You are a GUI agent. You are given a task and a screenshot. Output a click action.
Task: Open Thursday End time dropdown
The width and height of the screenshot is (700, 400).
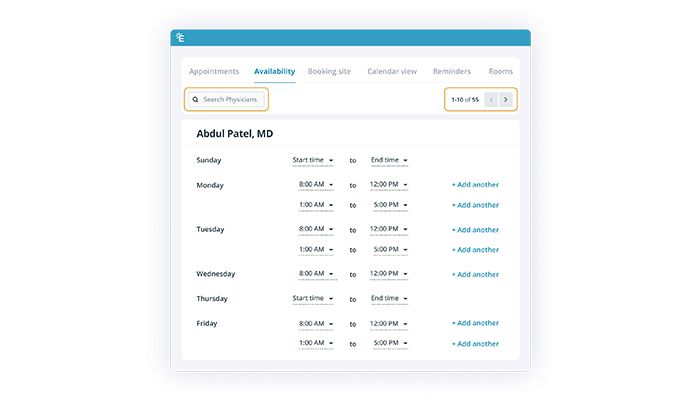click(x=389, y=298)
